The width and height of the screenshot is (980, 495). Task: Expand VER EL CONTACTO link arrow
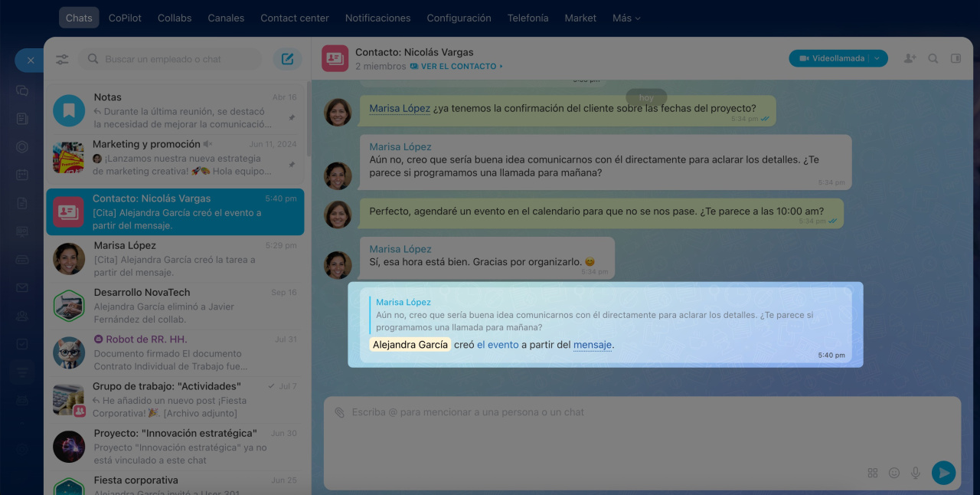tap(501, 67)
